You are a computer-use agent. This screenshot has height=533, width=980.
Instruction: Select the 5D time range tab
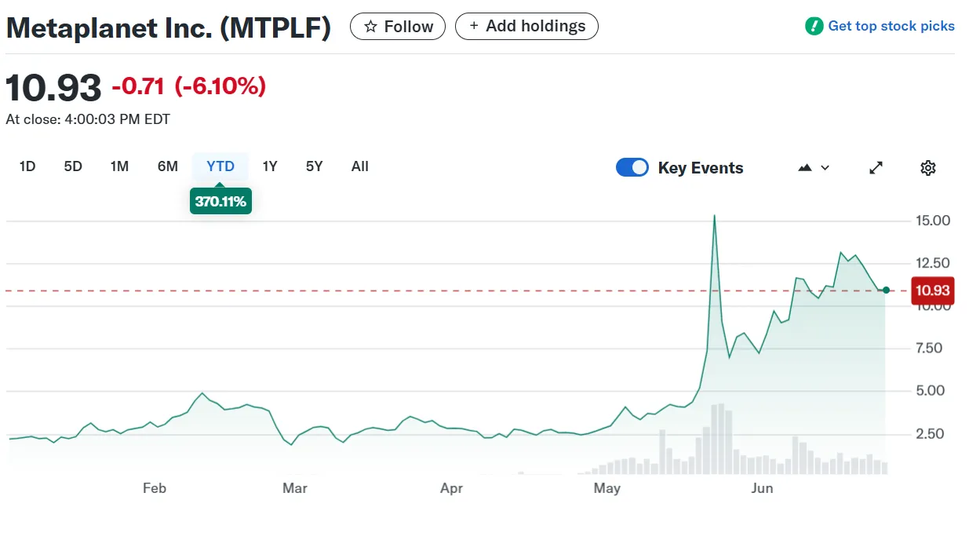73,166
